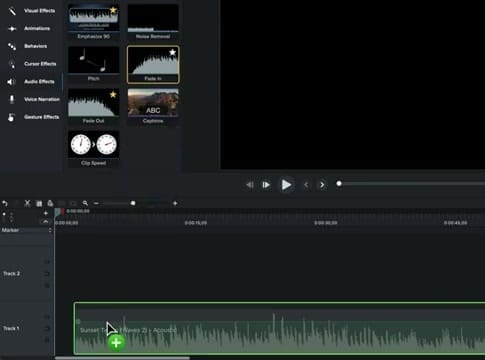The height and width of the screenshot is (360, 485).
Task: Click the timeline zoom in plus button
Action: point(175,203)
